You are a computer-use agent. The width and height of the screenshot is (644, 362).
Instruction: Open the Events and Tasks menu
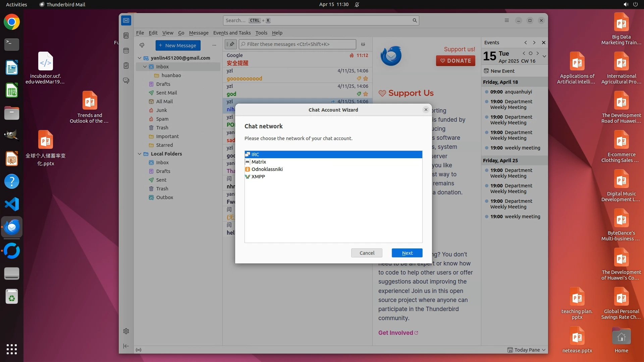232,33
